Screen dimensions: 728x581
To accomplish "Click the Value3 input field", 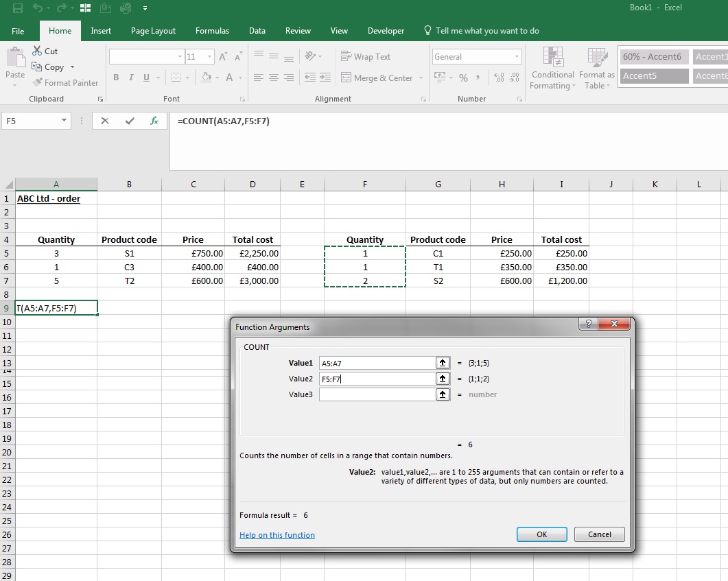I will pyautogui.click(x=377, y=394).
